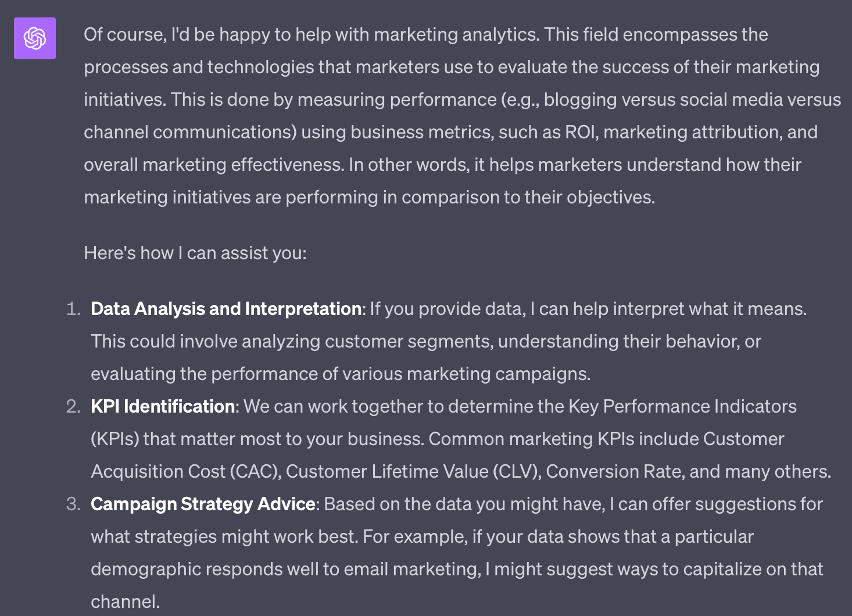Click list item number 1
The height and width of the screenshot is (616, 852).
tap(73, 309)
